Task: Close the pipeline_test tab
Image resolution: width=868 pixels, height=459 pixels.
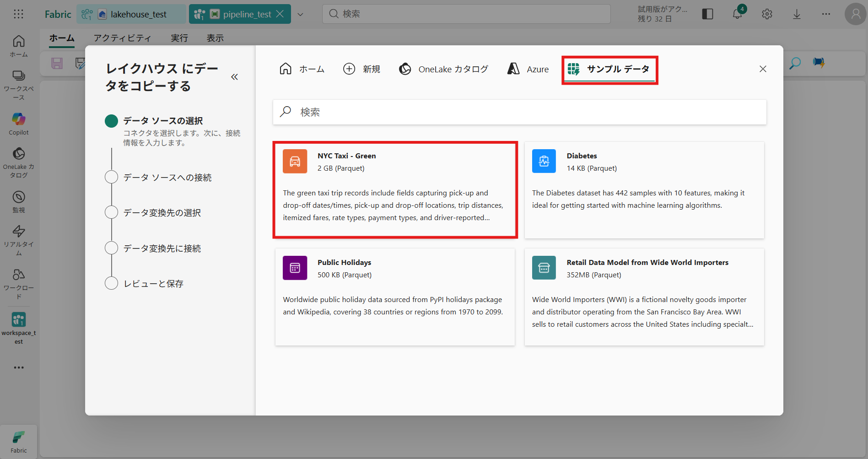Action: click(x=280, y=14)
